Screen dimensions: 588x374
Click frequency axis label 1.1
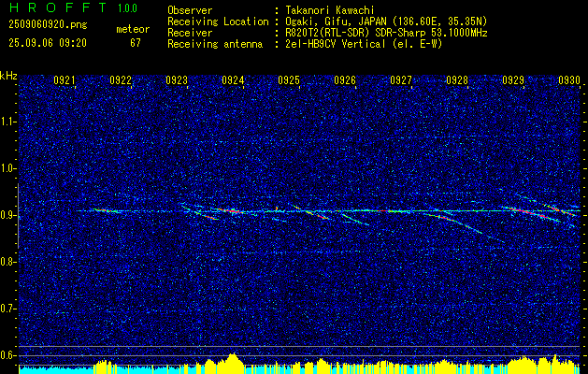pos(7,122)
